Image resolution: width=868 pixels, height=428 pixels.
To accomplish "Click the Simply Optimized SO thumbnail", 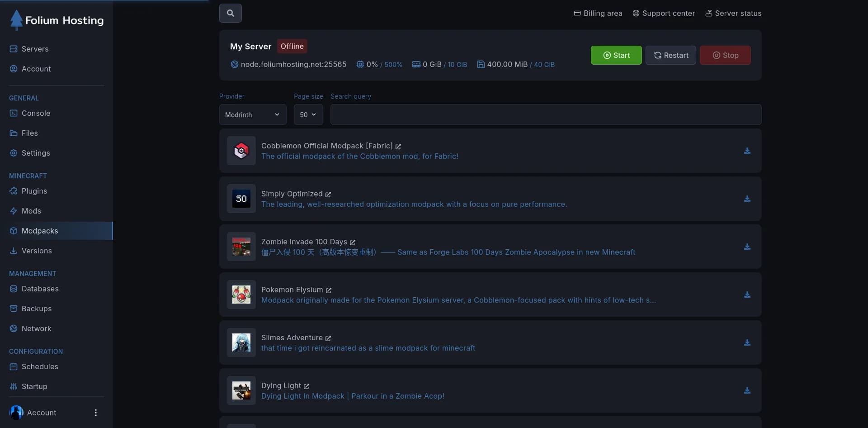I will (x=241, y=199).
